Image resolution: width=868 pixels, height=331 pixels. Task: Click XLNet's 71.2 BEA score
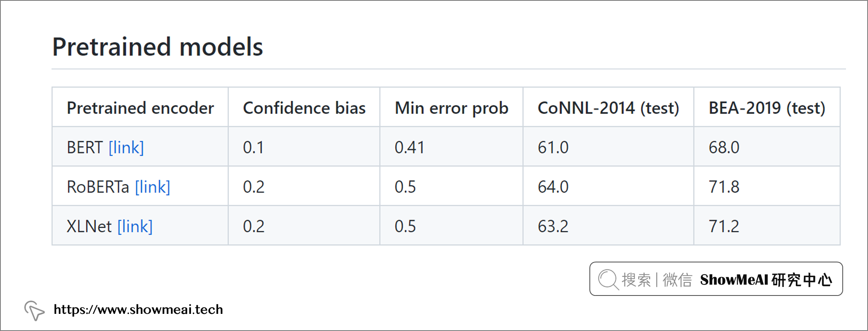(x=724, y=227)
